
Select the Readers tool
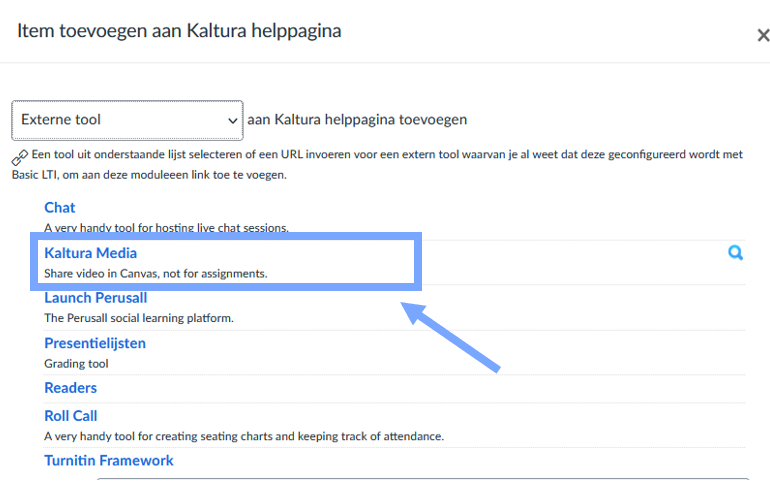(70, 388)
